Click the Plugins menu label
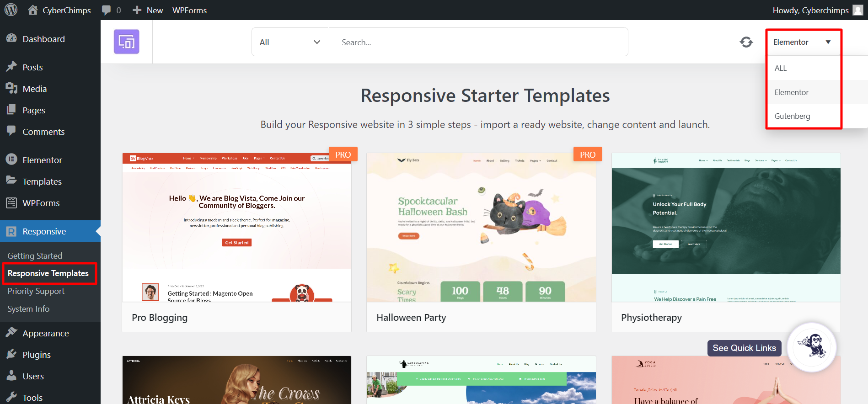Image resolution: width=868 pixels, height=404 pixels. click(37, 355)
